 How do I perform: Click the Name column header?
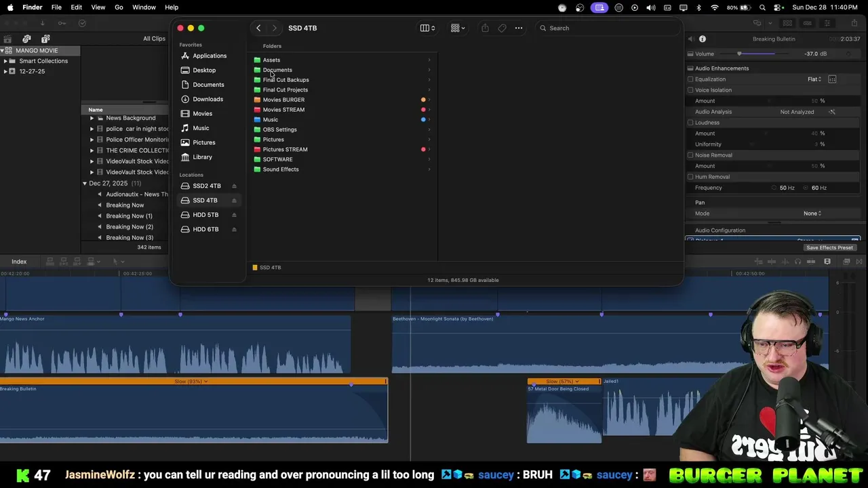coord(96,110)
